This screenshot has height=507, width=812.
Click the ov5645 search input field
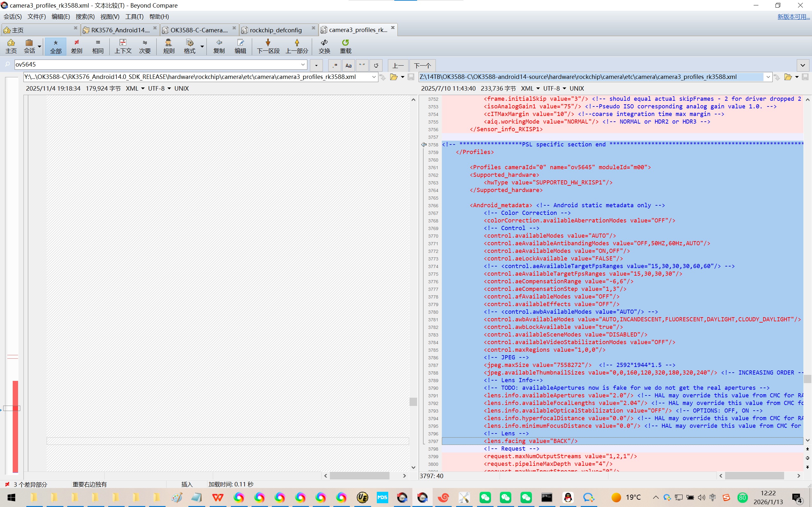pyautogui.click(x=158, y=64)
